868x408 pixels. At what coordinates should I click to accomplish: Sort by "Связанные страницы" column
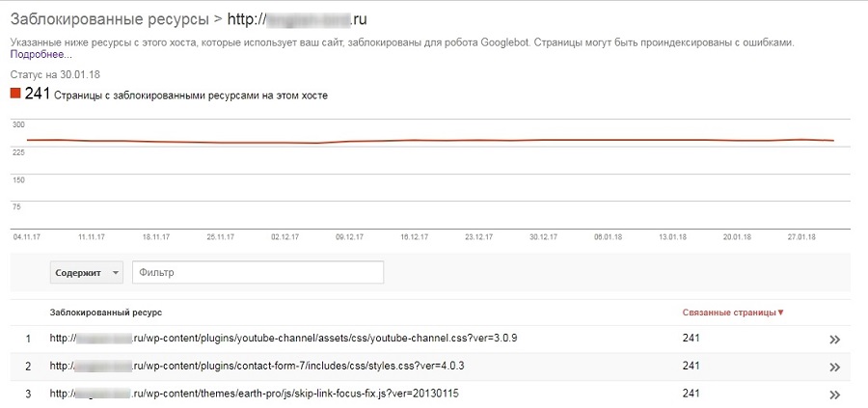click(x=733, y=312)
